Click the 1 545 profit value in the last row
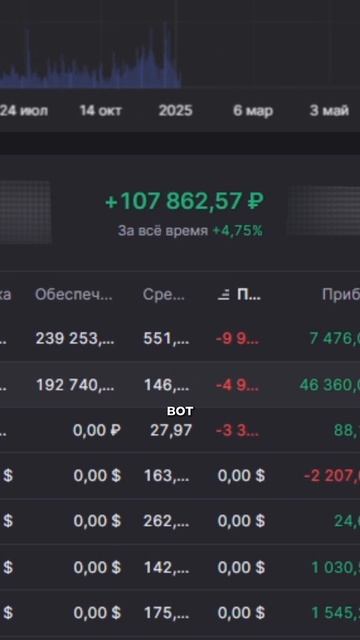The image size is (360, 640). pyautogui.click(x=336, y=613)
